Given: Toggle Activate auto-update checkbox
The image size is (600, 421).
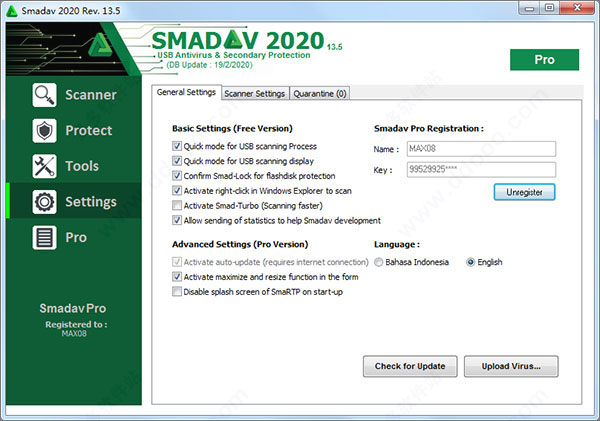Looking at the screenshot, I should pyautogui.click(x=176, y=262).
